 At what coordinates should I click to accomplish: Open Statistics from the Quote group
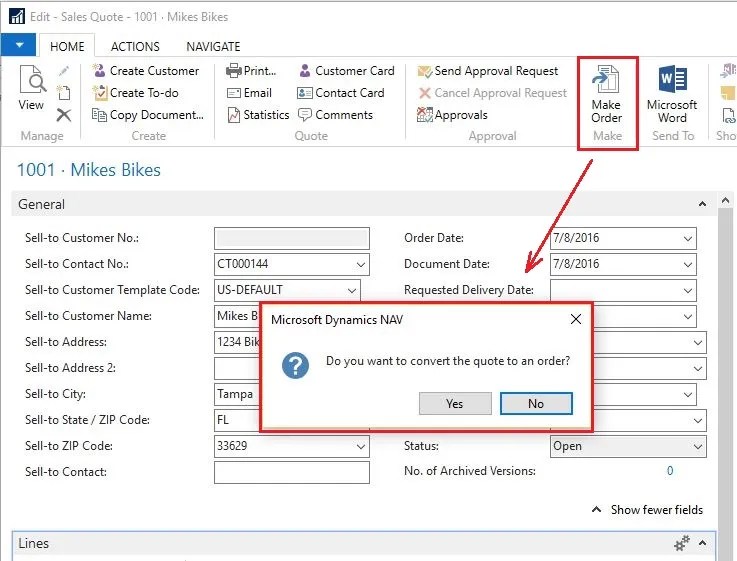click(258, 115)
